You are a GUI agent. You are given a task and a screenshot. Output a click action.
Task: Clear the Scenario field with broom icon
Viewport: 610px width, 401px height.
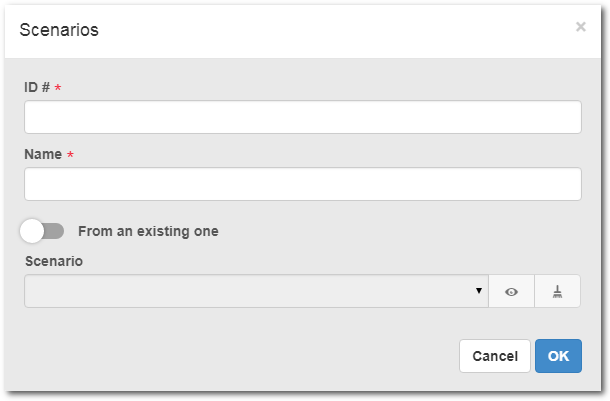tap(557, 291)
